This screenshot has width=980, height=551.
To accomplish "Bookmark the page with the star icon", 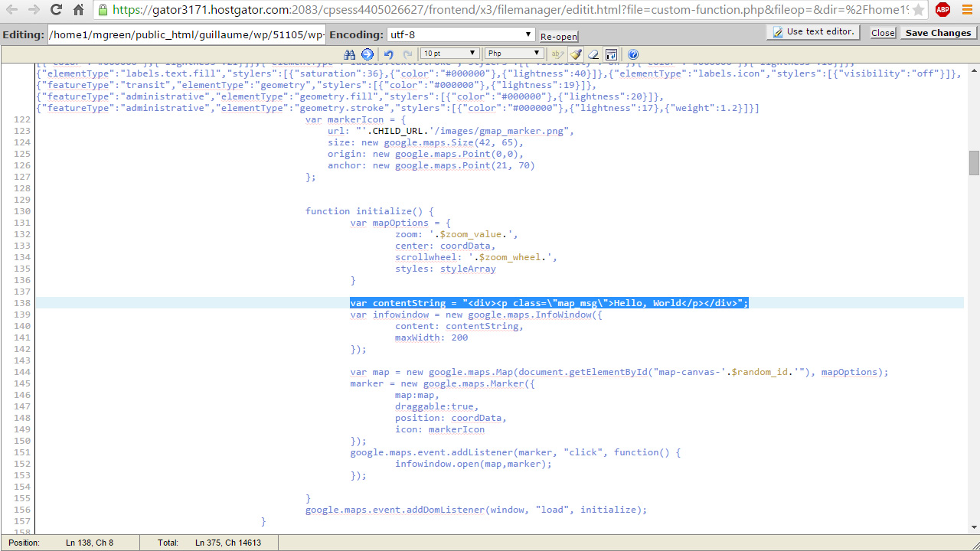I will [918, 10].
